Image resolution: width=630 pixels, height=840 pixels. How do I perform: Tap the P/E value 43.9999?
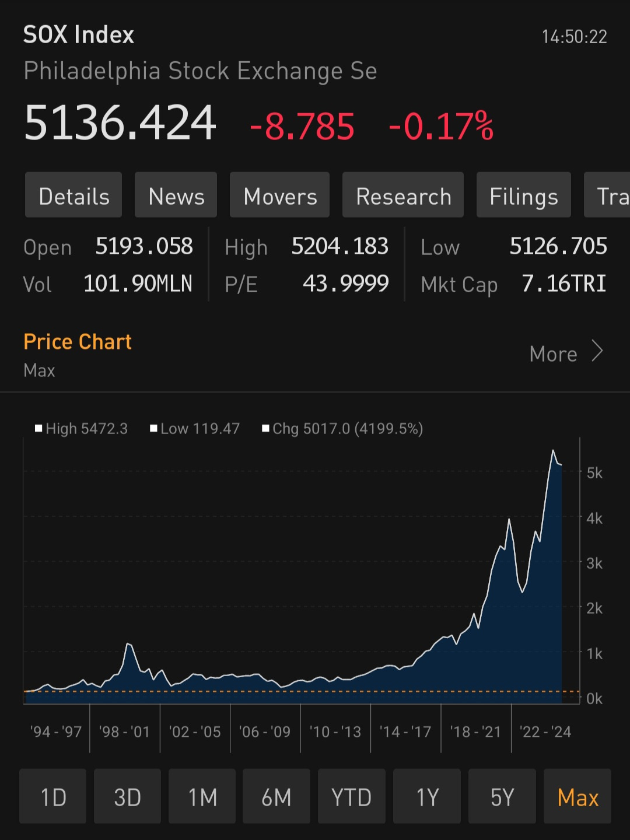pyautogui.click(x=346, y=283)
